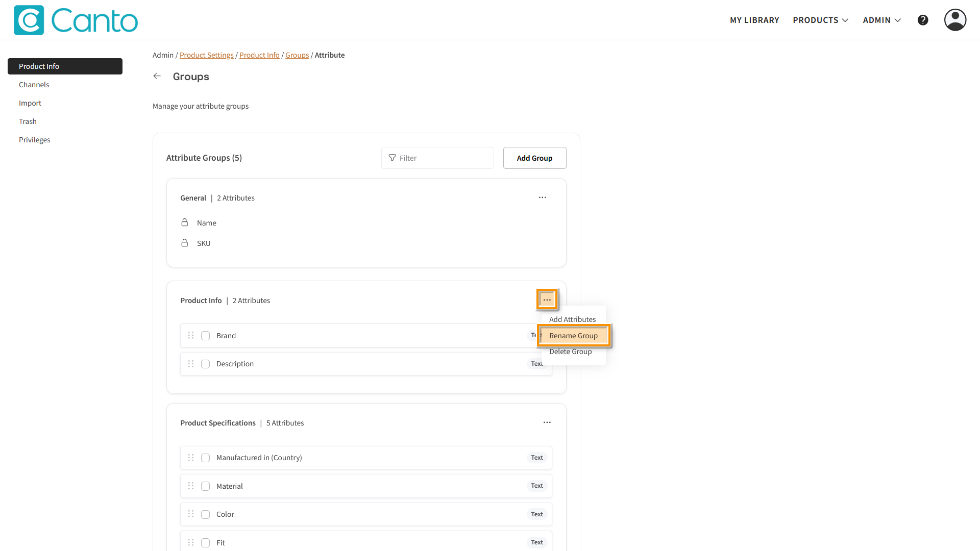This screenshot has height=551, width=980.
Task: Check the Brand attribute checkbox
Action: coord(205,336)
